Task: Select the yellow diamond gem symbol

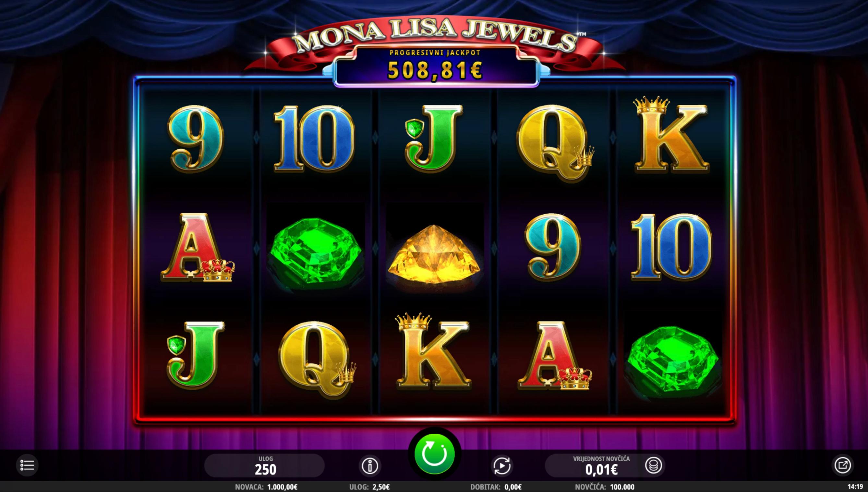Action: [x=435, y=254]
